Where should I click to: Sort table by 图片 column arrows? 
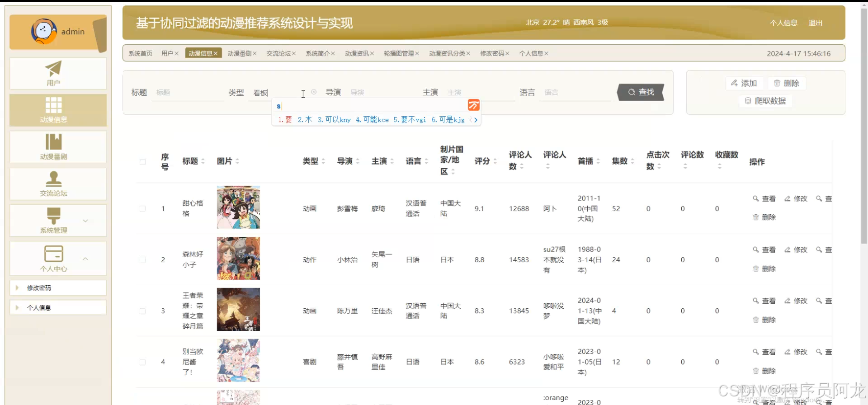click(237, 161)
